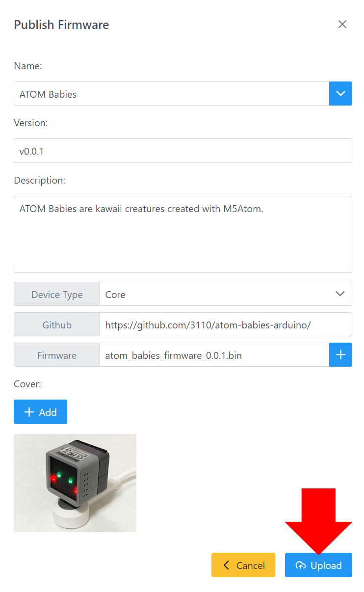The width and height of the screenshot is (364, 592).
Task: Edit the v0.0.1 version field
Action: pos(183,151)
